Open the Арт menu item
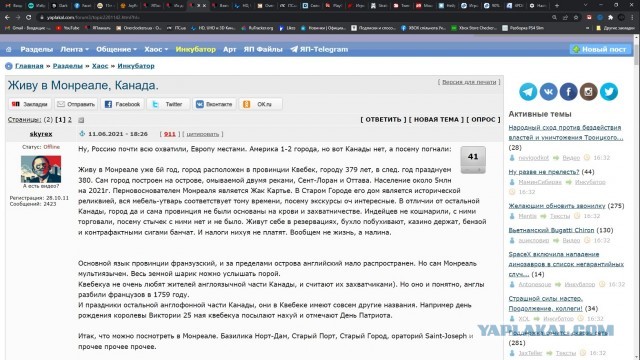Image resolution: width=640 pixels, height=360 pixels. tap(229, 49)
